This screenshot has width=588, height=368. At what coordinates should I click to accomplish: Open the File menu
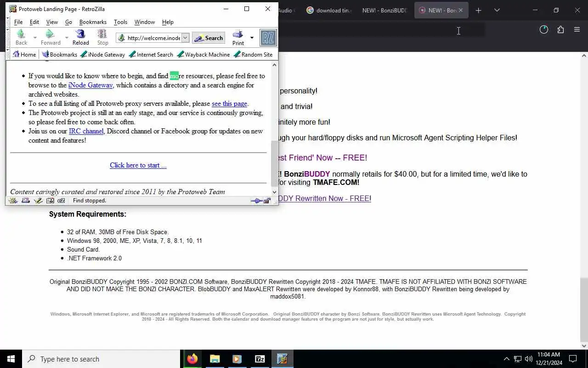click(18, 22)
